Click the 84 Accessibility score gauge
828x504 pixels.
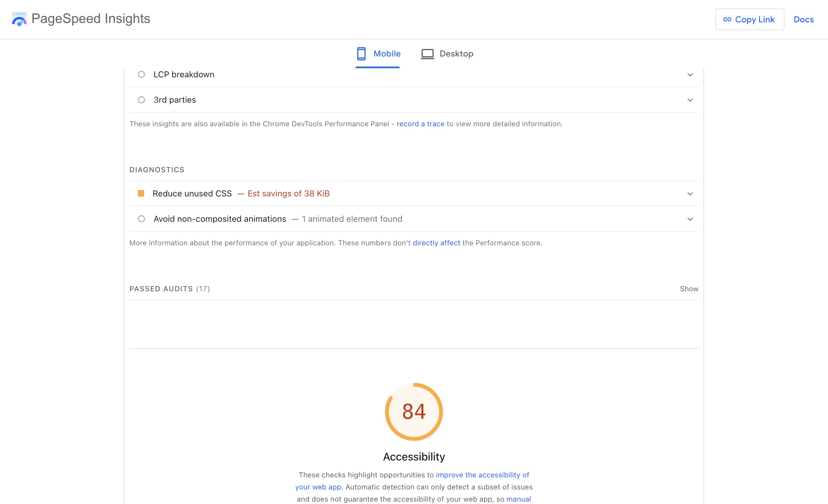(414, 412)
